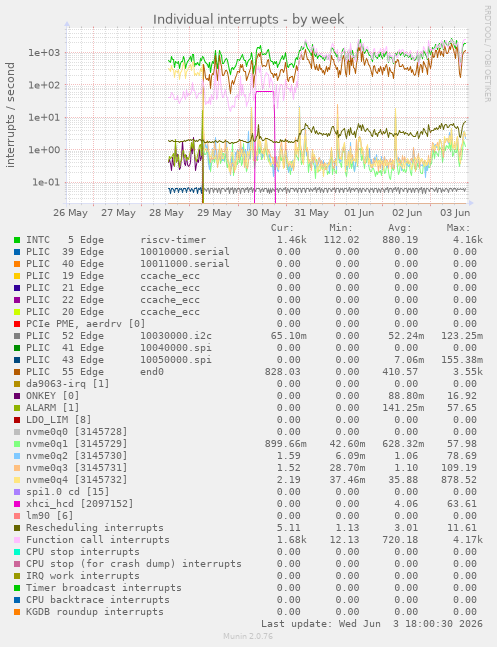Click the 'nvme0q3 [3145731]' legend row
Image resolution: width=497 pixels, height=647 pixels.
point(76,468)
